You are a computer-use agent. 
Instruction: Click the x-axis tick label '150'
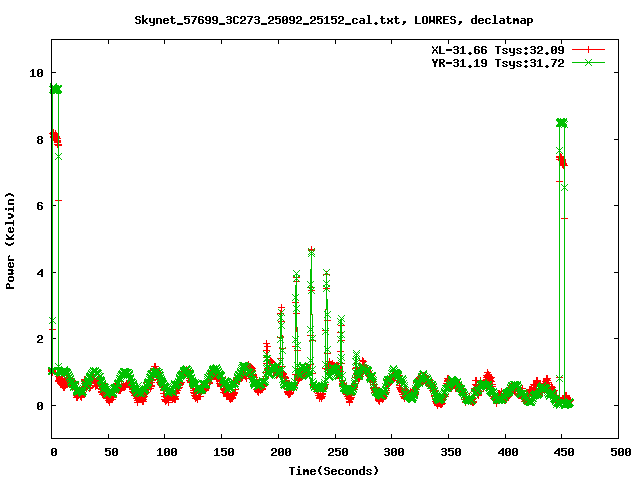[224, 452]
